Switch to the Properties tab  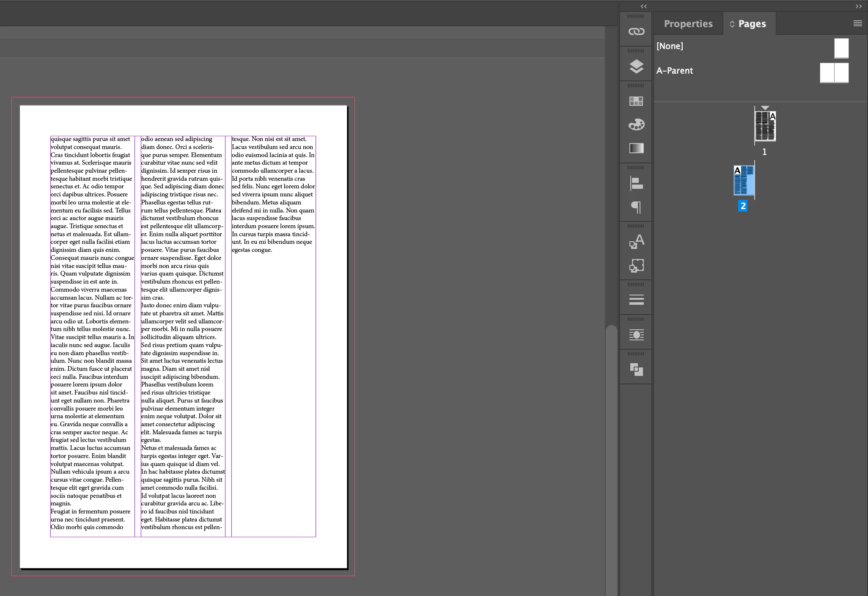(x=688, y=24)
